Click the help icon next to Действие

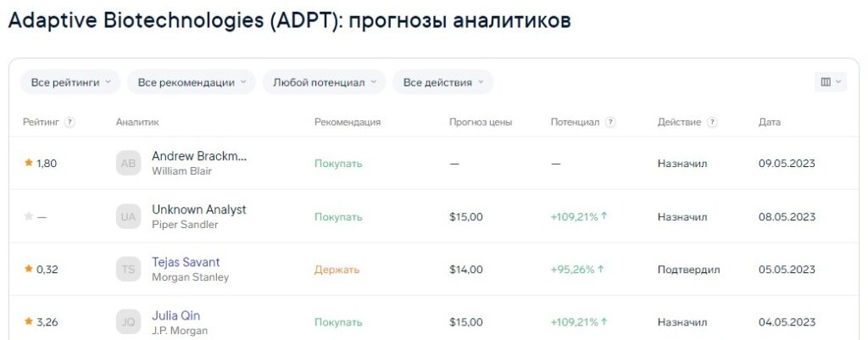712,122
